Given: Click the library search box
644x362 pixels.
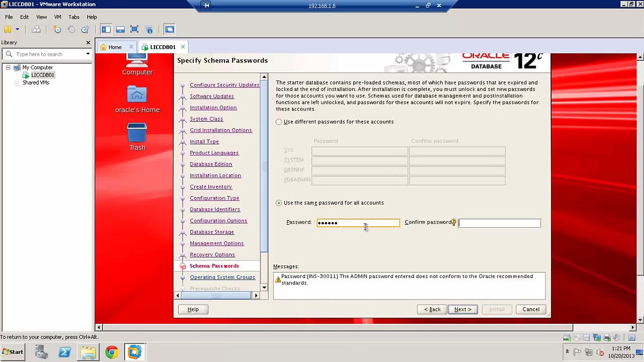Looking at the screenshot, I should click(x=46, y=54).
